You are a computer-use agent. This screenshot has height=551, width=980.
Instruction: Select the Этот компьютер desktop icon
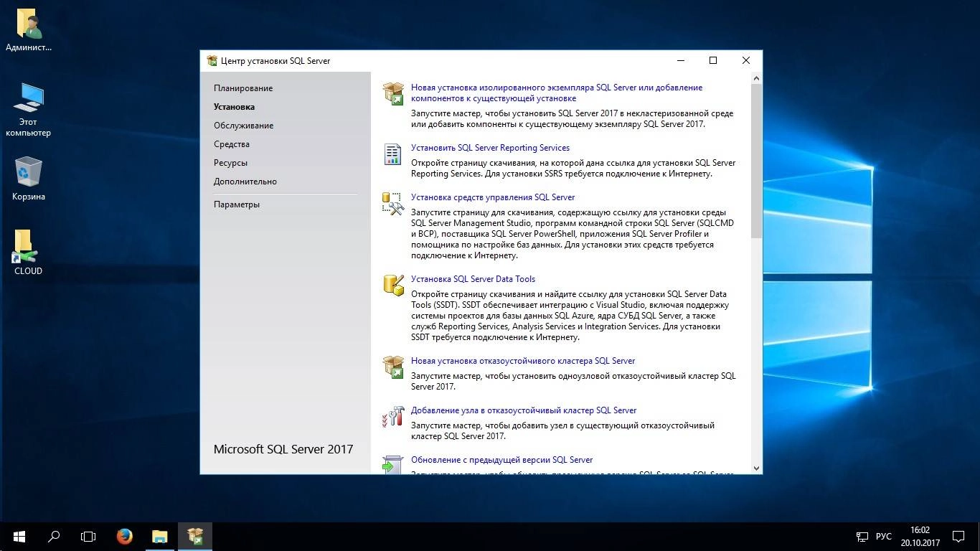click(29, 109)
